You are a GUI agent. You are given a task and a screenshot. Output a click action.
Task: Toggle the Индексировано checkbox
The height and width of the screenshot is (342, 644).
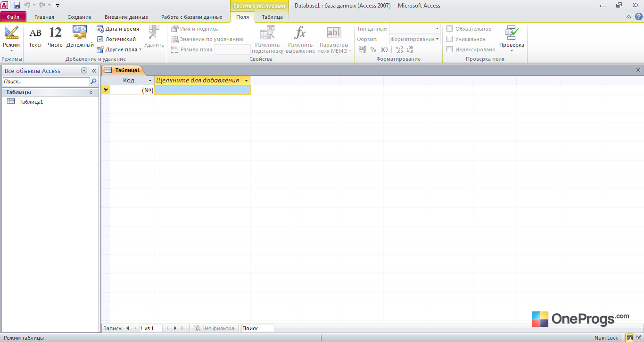[449, 49]
